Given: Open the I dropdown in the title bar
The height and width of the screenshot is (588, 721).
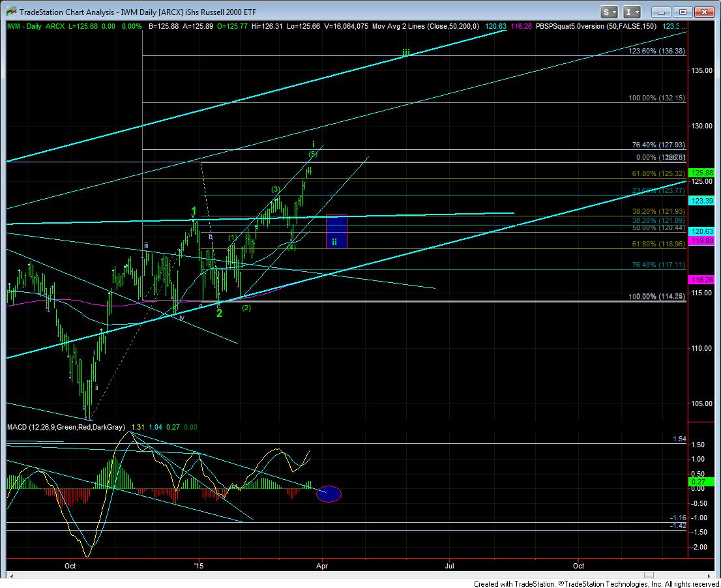Looking at the screenshot, I should coord(632,12).
